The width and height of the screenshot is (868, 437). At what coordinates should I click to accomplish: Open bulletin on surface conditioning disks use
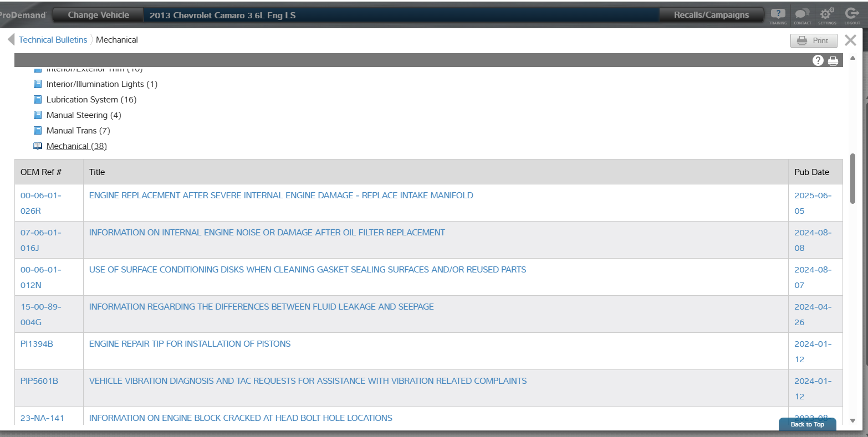coord(308,270)
